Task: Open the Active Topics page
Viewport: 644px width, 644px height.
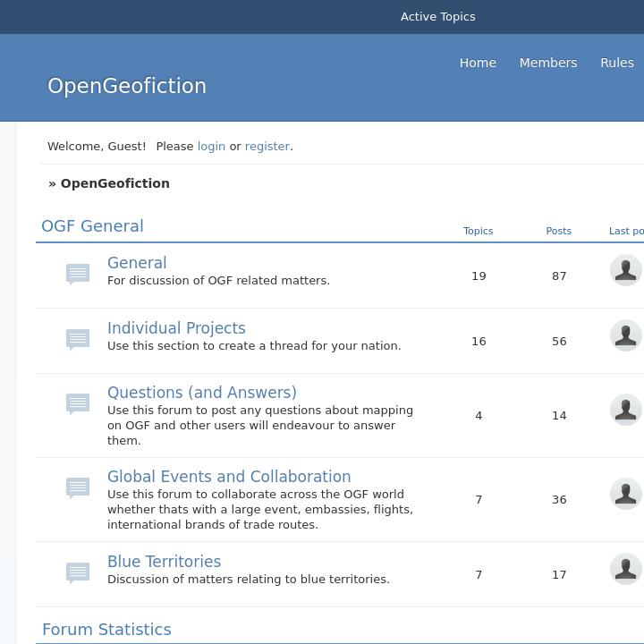Action: pos(437,17)
